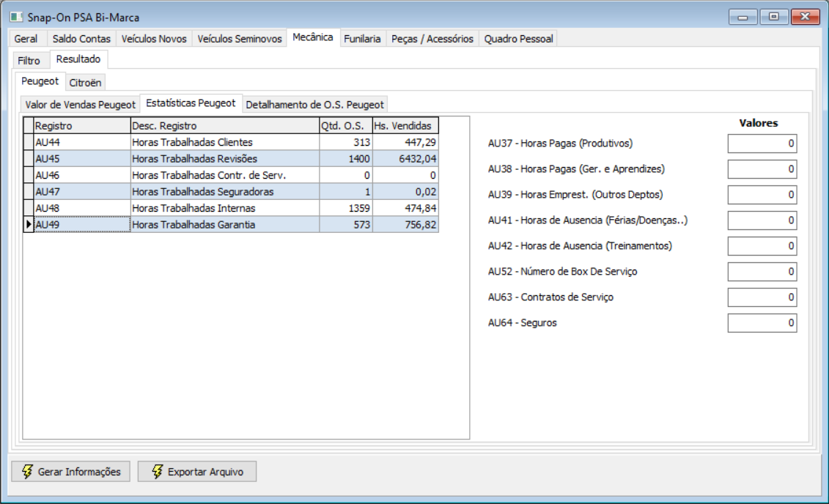Close the Snap-On PSA Bi-Marca window

pyautogui.click(x=806, y=17)
